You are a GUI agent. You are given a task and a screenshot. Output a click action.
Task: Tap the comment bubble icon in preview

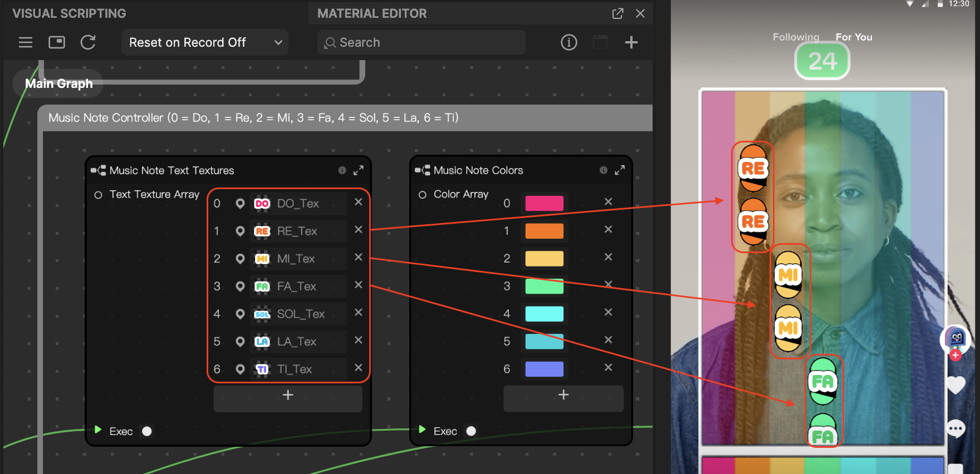pyautogui.click(x=955, y=428)
